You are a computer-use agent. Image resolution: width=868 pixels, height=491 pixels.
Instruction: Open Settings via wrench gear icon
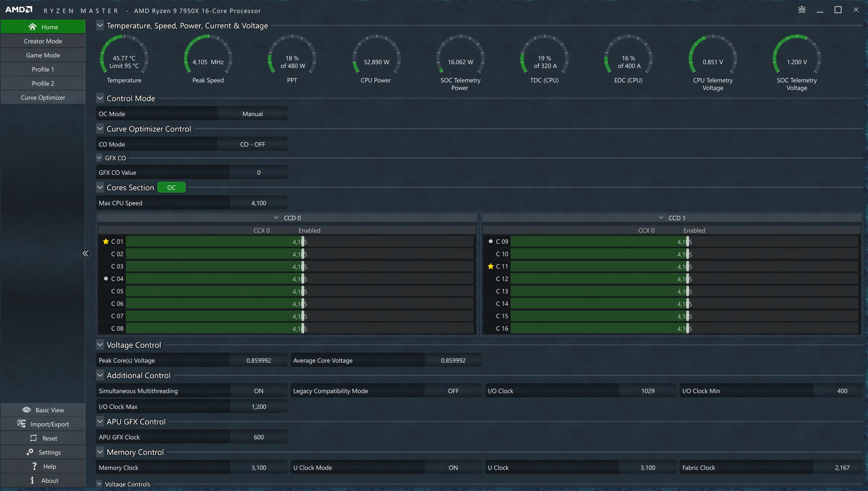[30, 452]
